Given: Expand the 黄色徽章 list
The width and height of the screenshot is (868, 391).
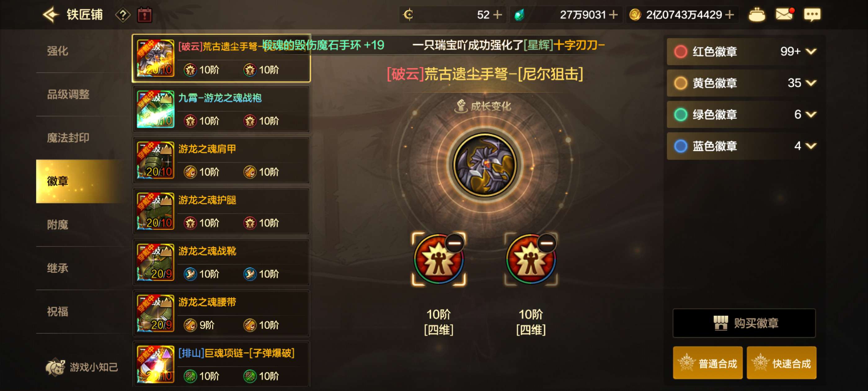Looking at the screenshot, I should pyautogui.click(x=811, y=83).
